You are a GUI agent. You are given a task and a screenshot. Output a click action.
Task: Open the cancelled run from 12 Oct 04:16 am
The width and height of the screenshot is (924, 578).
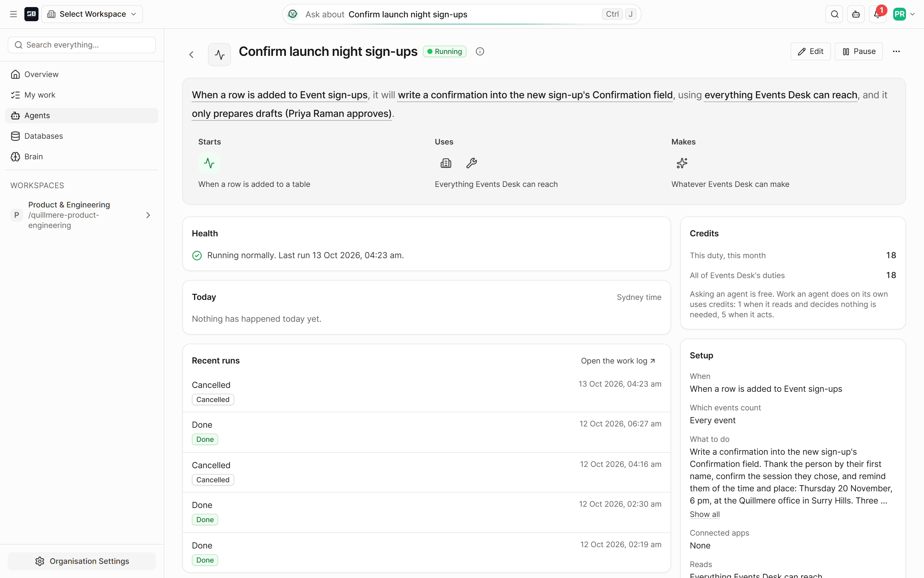pyautogui.click(x=426, y=472)
